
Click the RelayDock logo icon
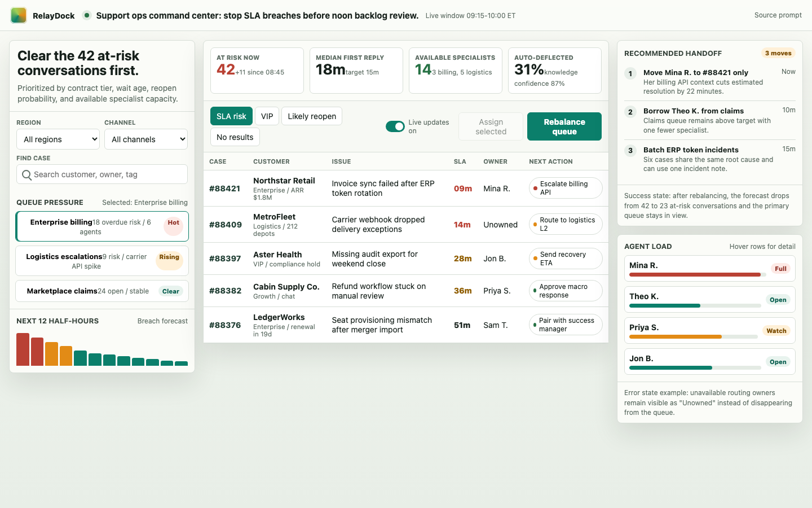click(19, 15)
